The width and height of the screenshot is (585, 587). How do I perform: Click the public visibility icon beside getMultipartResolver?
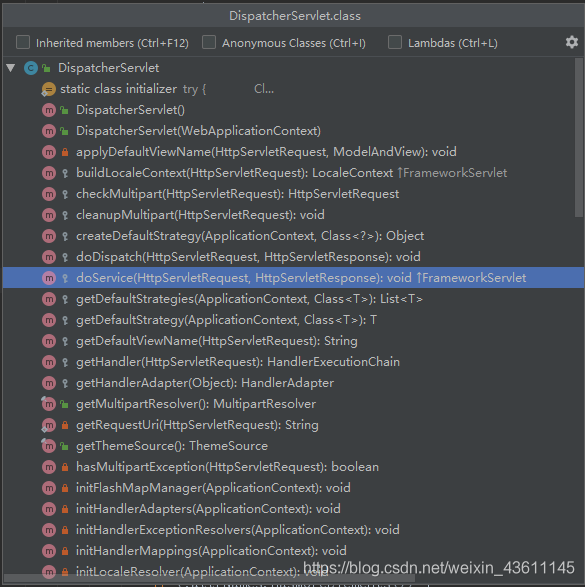pyautogui.click(x=65, y=404)
